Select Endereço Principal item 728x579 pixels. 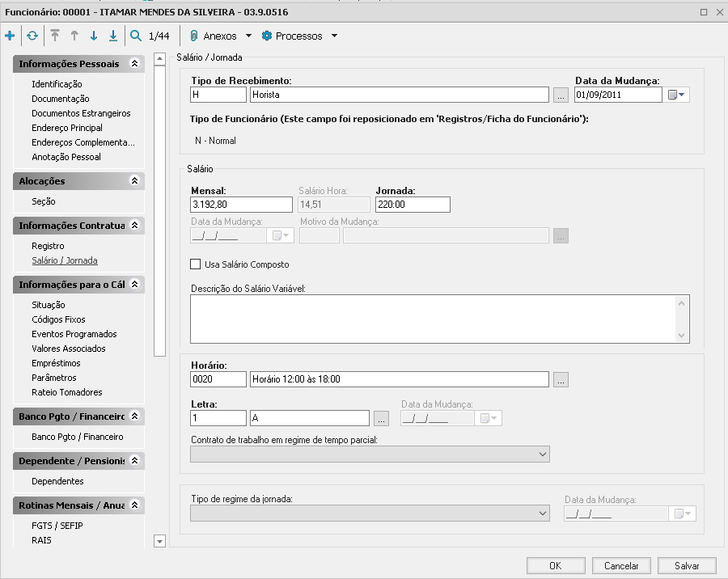pos(67,128)
